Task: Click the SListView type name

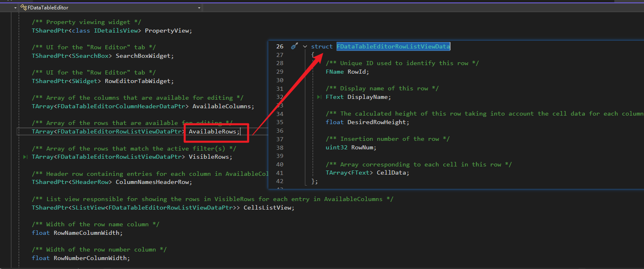Action: click(x=89, y=208)
